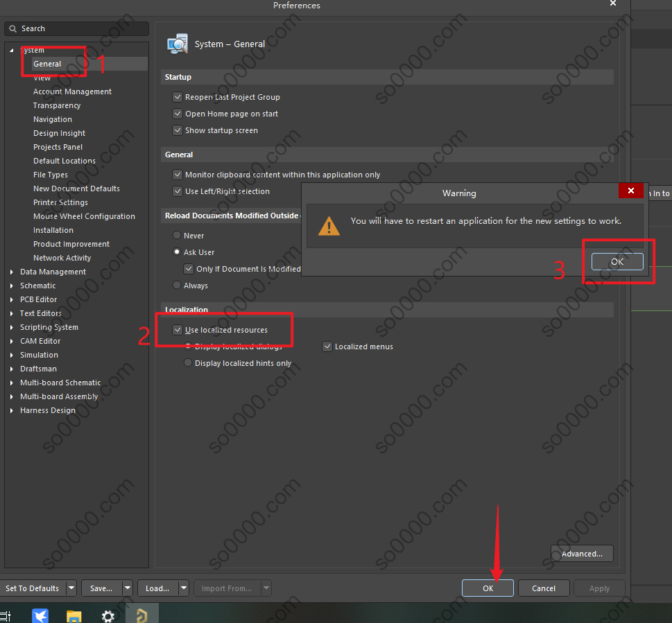Select the Always reload option

point(177,285)
